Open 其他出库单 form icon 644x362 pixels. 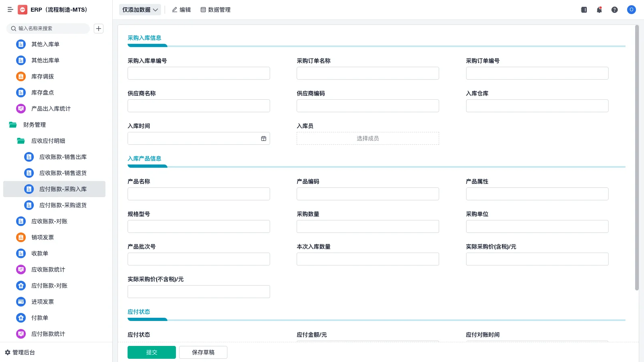(x=21, y=60)
